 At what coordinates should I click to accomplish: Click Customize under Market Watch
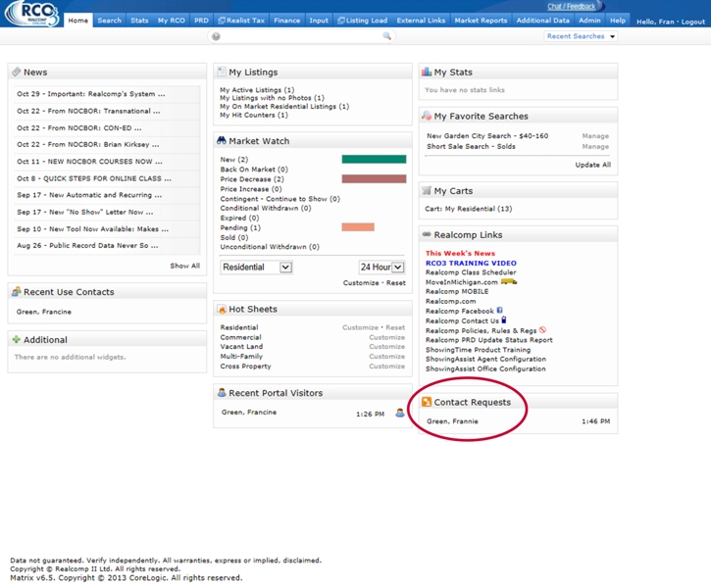point(361,282)
